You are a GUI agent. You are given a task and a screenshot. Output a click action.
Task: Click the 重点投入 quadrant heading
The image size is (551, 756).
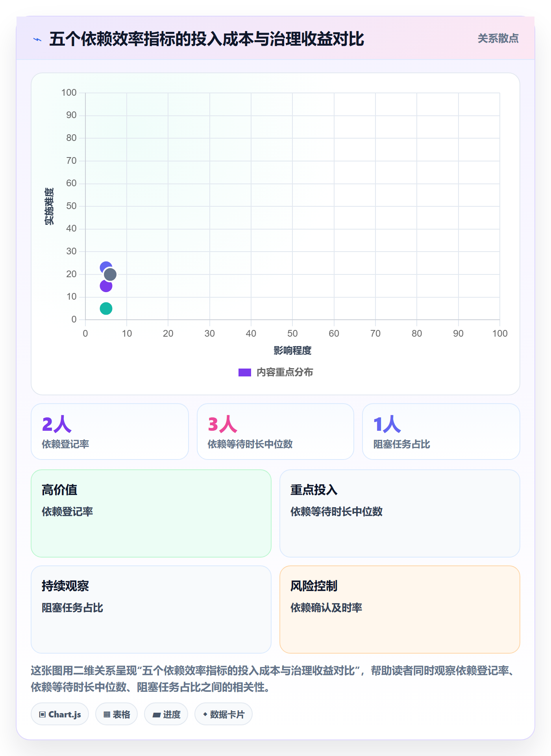coord(314,490)
